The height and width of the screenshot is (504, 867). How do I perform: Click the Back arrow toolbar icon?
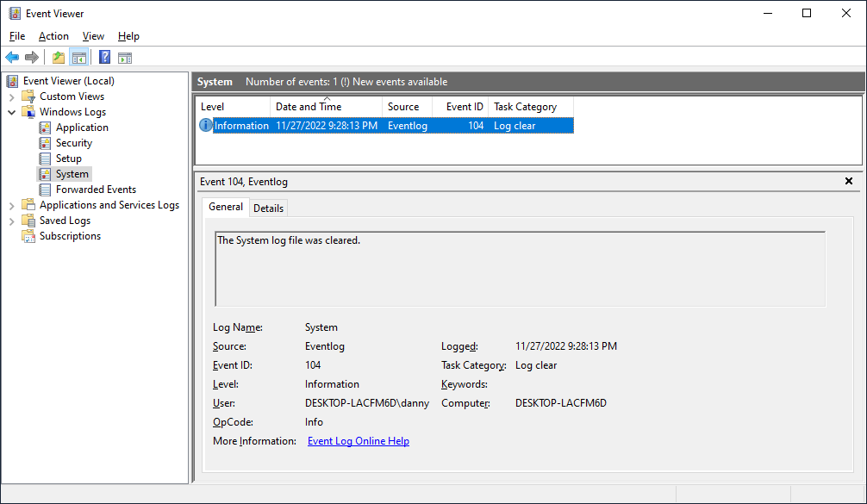pyautogui.click(x=12, y=57)
